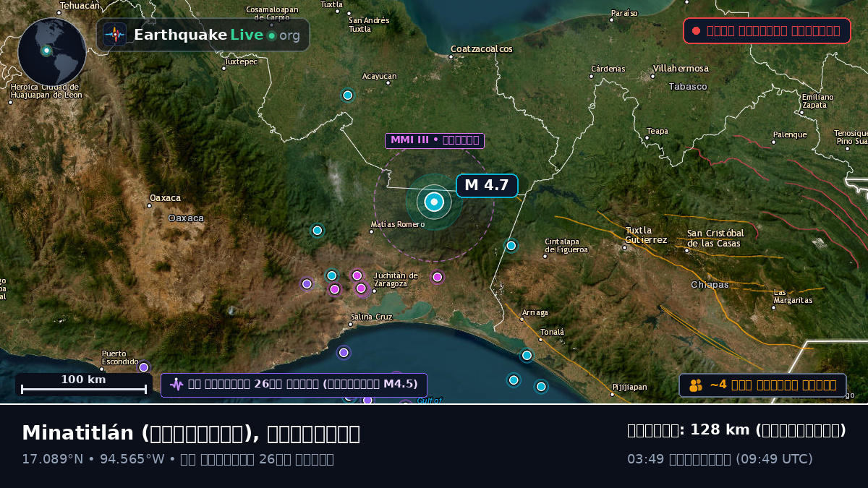868x488 pixels.
Task: Click the San Cristóbal de las Casas label
Action: coord(715,238)
